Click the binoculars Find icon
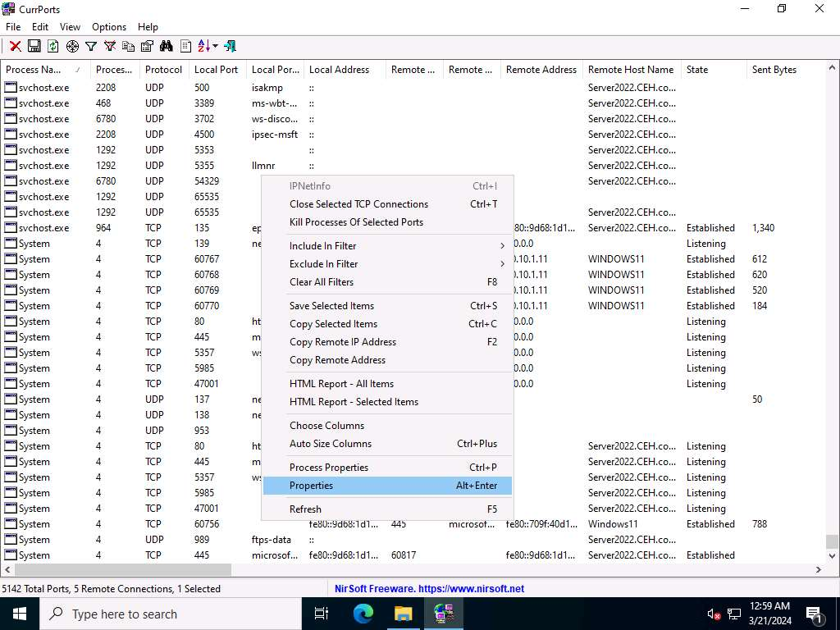 coord(167,47)
